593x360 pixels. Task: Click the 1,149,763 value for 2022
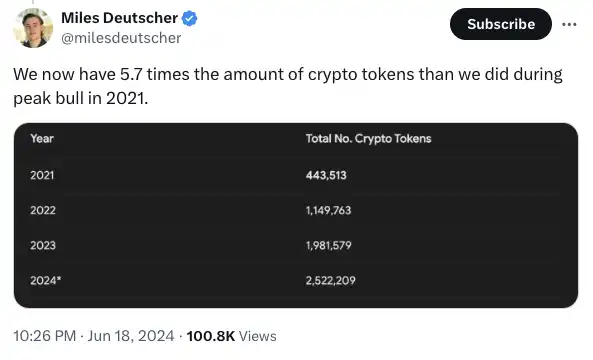click(329, 210)
